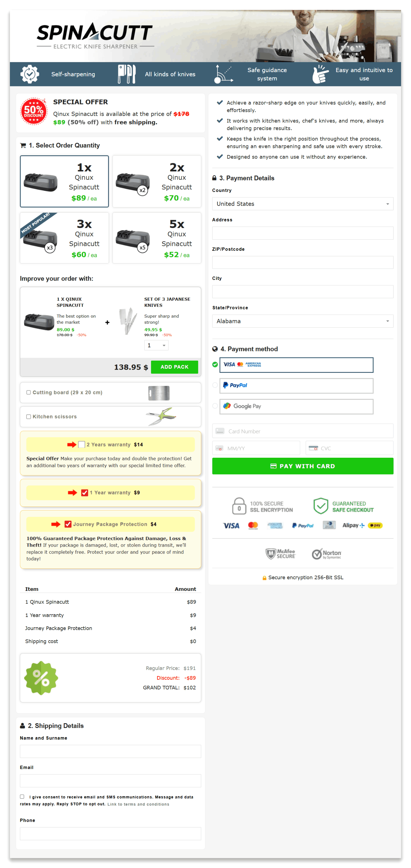Viewport: 411px width, 868px height.
Task: Open the Link to terms and conditions
Action: point(138,804)
